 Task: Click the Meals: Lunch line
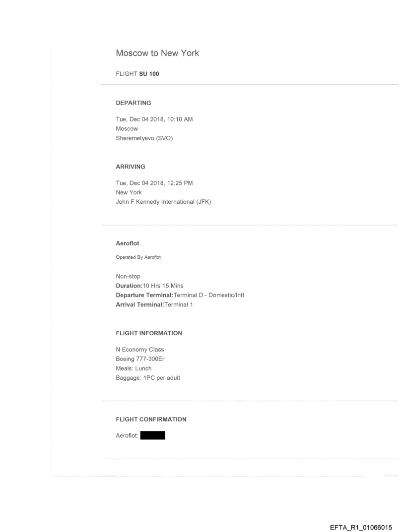coord(134,367)
